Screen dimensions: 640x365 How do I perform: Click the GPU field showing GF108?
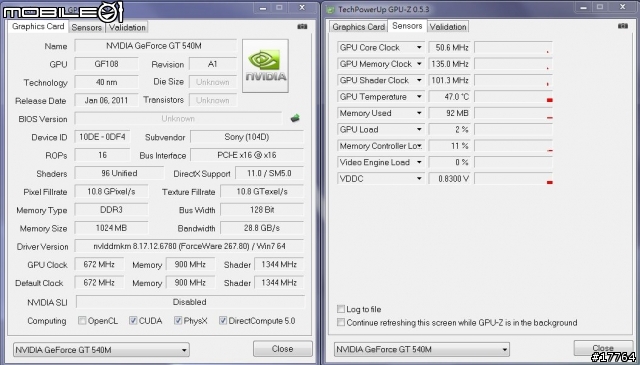pos(107,64)
